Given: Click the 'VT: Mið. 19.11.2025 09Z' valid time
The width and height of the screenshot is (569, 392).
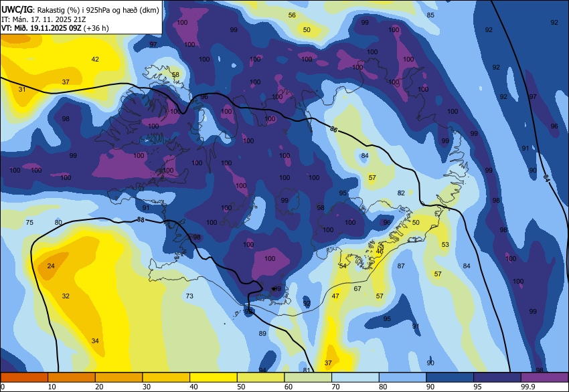Looking at the screenshot, I should (42, 28).
